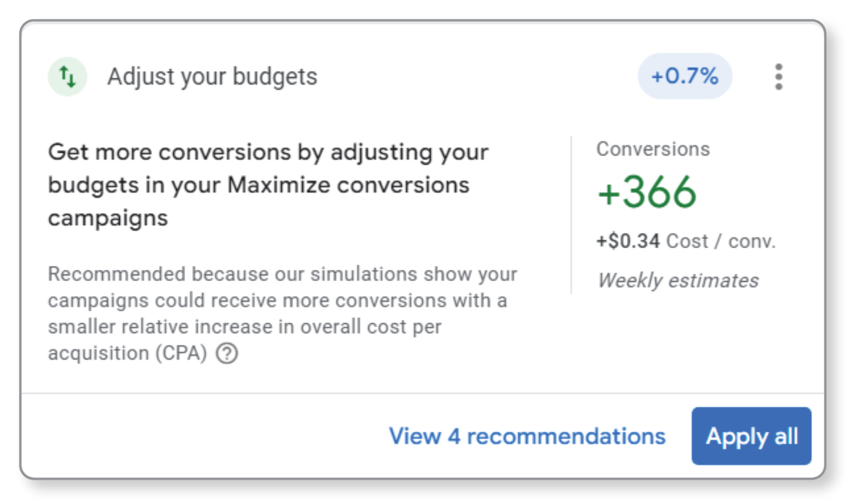Open the three-dot more options menu

778,77
